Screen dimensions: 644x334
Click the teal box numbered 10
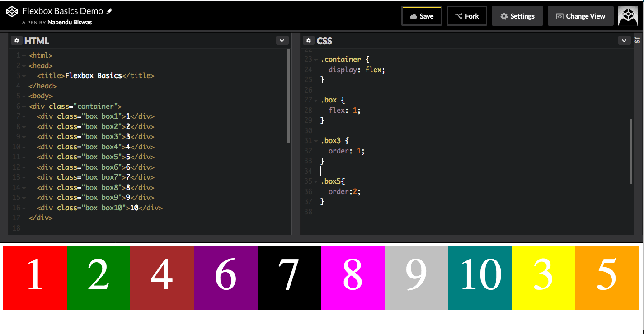[x=480, y=278]
